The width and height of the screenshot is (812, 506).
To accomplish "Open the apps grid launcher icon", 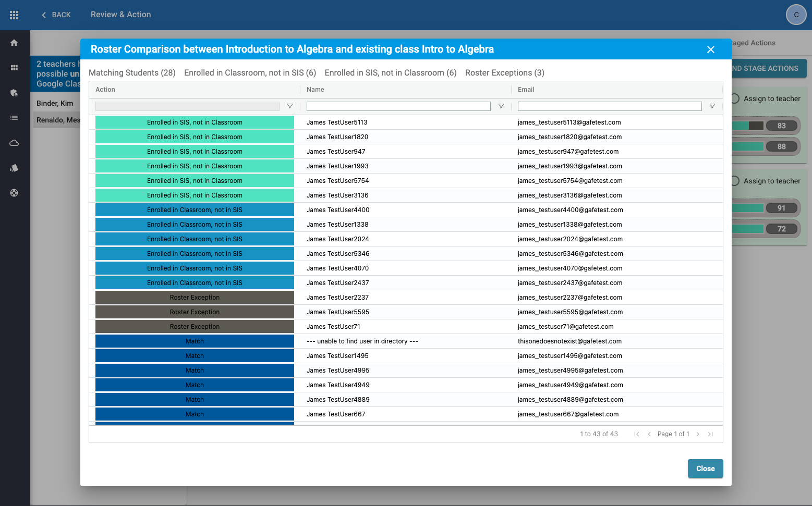I will (14, 15).
